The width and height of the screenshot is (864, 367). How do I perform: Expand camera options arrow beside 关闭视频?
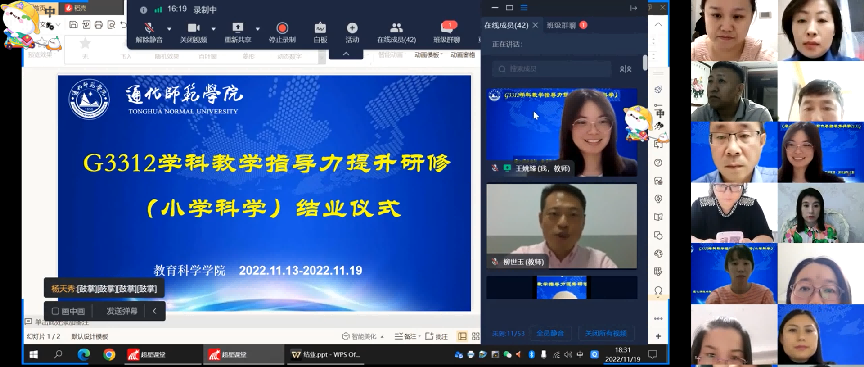213,28
